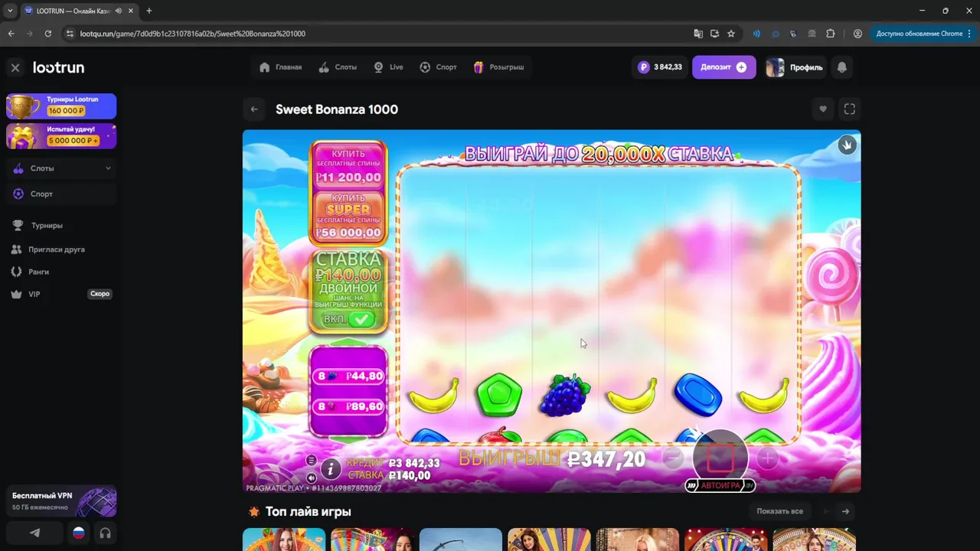Close the lootrun sidebar with the X icon

click(x=15, y=67)
